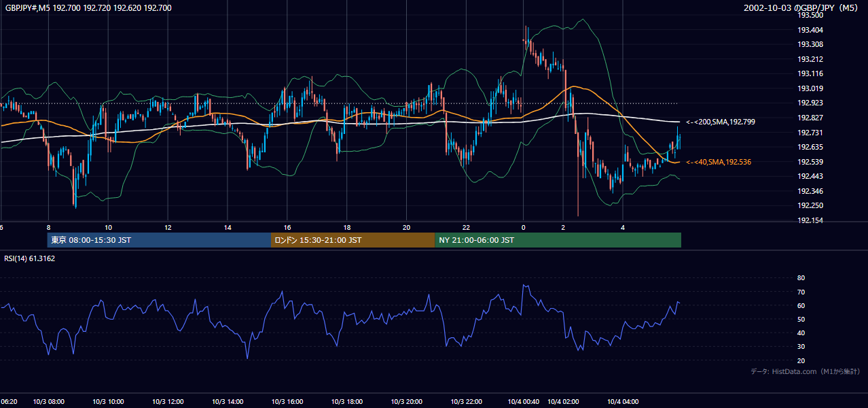This screenshot has height=408, width=868.
Task: Select the 200 SMA label showing 192.799
Action: click(x=721, y=122)
